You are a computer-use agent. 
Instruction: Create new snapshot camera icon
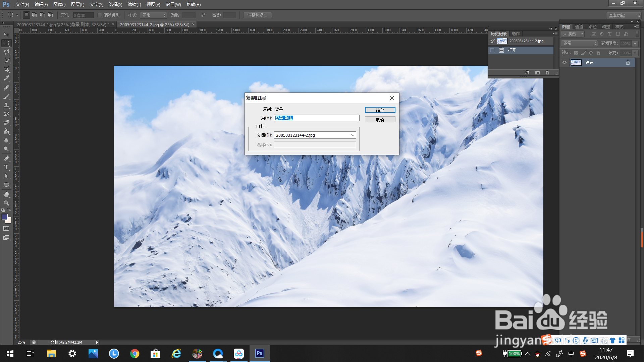tap(538, 73)
